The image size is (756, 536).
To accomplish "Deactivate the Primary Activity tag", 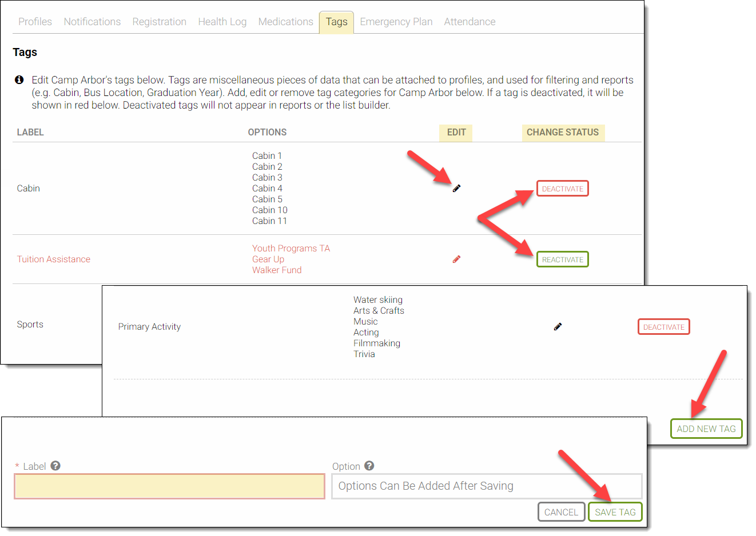I will click(663, 327).
